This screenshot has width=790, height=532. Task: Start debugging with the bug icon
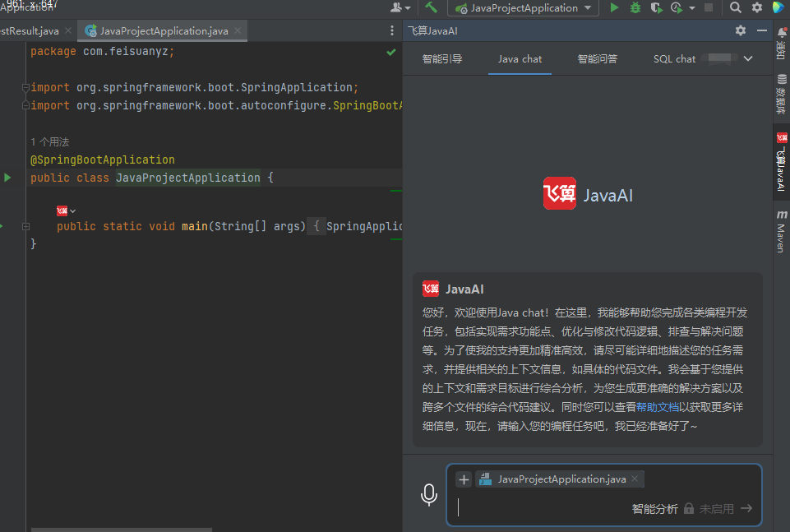[635, 7]
